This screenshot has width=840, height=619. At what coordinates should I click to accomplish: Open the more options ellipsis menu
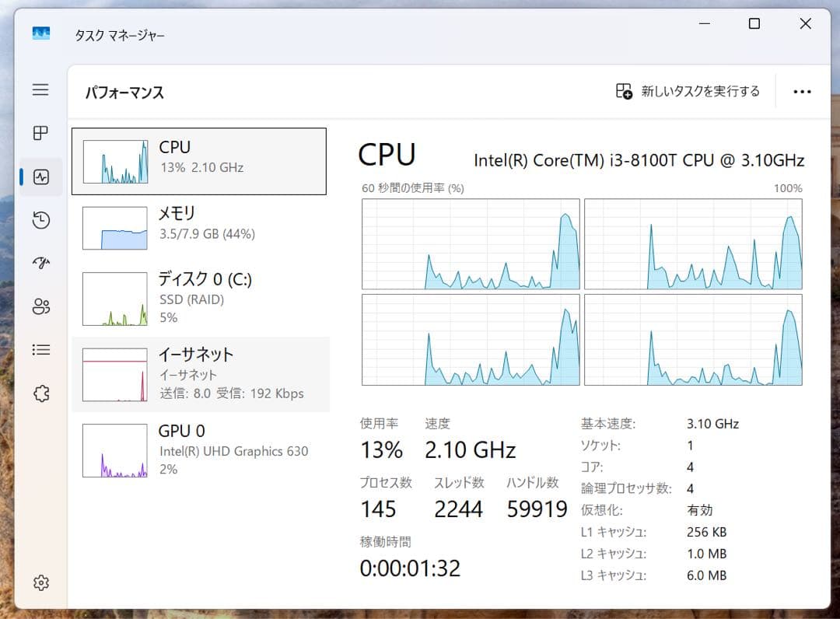802,91
